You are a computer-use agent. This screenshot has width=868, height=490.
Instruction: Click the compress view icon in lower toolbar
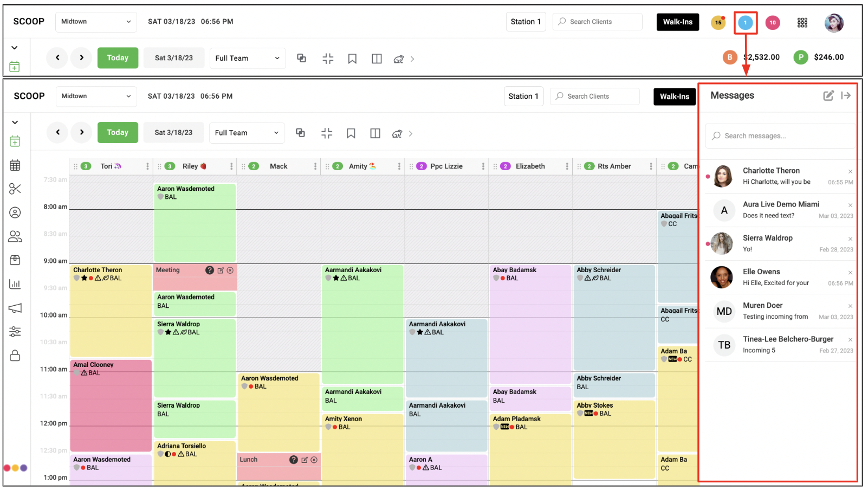(327, 133)
